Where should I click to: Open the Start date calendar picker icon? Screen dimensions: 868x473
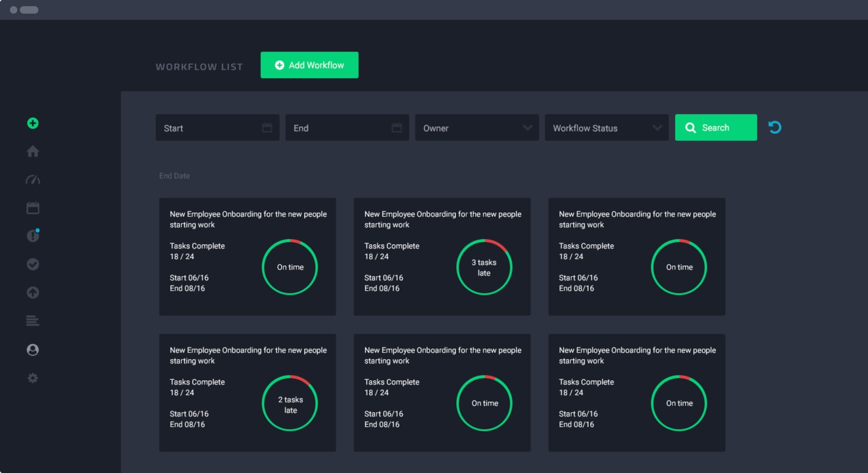(267, 128)
